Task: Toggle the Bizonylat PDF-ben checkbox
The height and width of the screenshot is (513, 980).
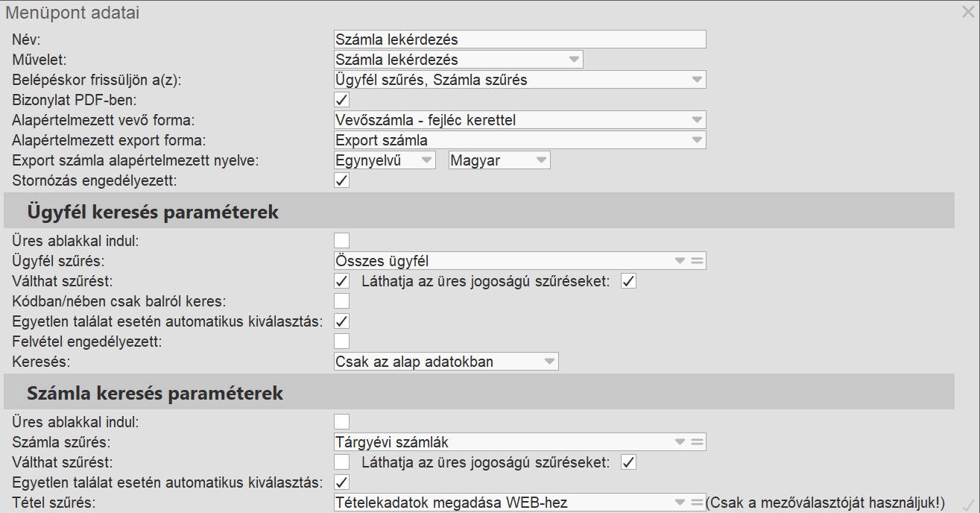Action: 342,100
